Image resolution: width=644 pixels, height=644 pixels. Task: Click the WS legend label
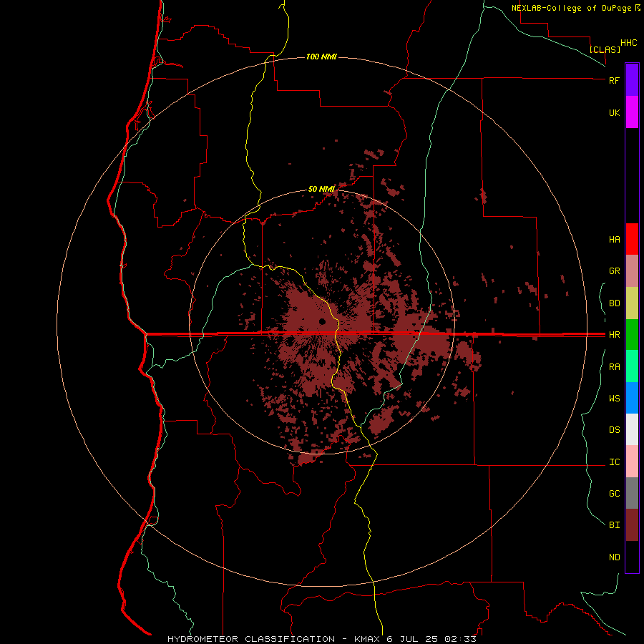(x=614, y=398)
